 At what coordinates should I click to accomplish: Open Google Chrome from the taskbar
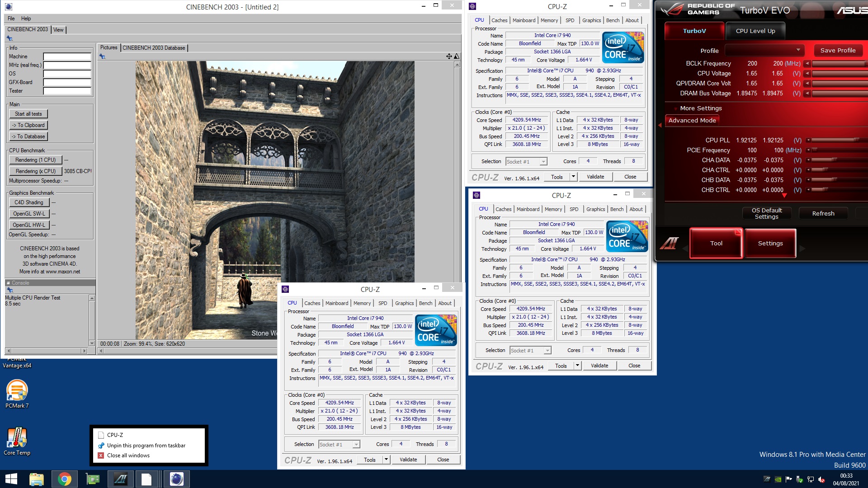coord(64,479)
